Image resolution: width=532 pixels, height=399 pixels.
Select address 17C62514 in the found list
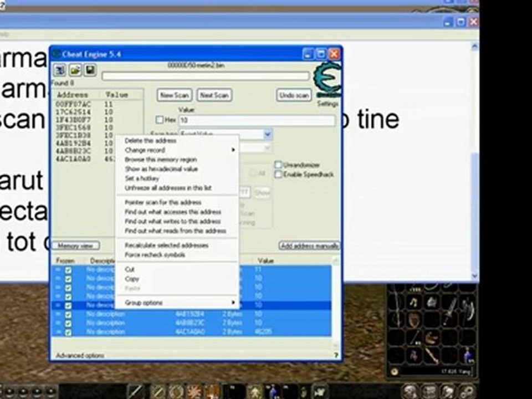[x=73, y=112]
